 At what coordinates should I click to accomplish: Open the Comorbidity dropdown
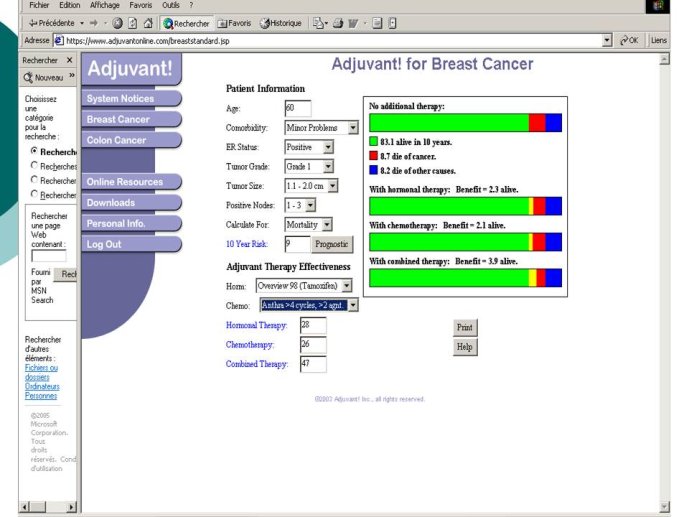(x=321, y=128)
